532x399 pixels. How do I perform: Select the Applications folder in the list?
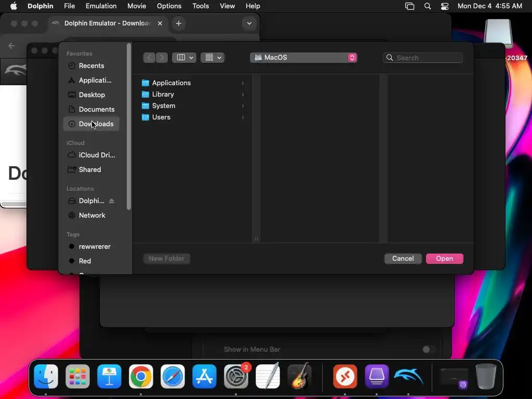point(193,83)
